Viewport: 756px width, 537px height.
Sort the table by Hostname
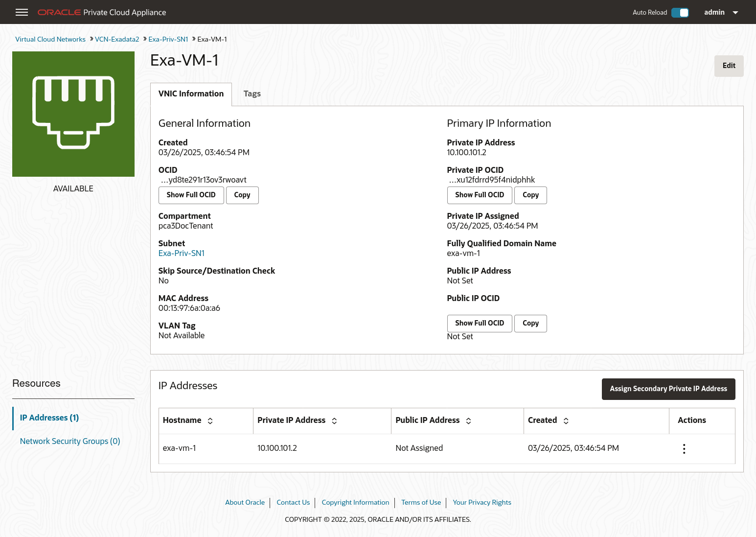click(210, 420)
